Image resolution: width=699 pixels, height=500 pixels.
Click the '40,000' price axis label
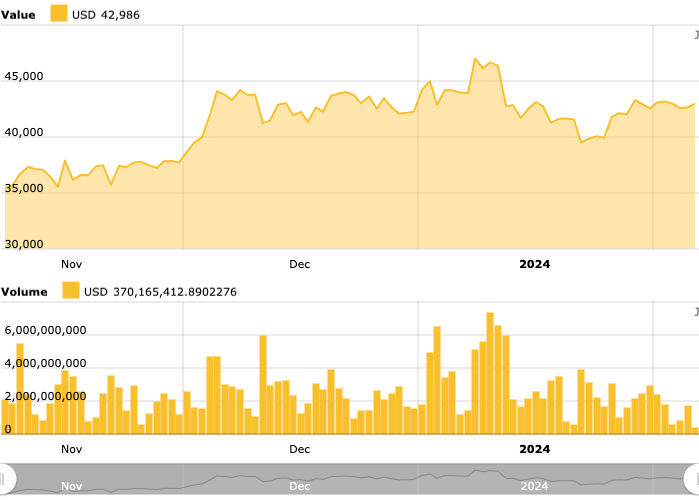pyautogui.click(x=24, y=132)
